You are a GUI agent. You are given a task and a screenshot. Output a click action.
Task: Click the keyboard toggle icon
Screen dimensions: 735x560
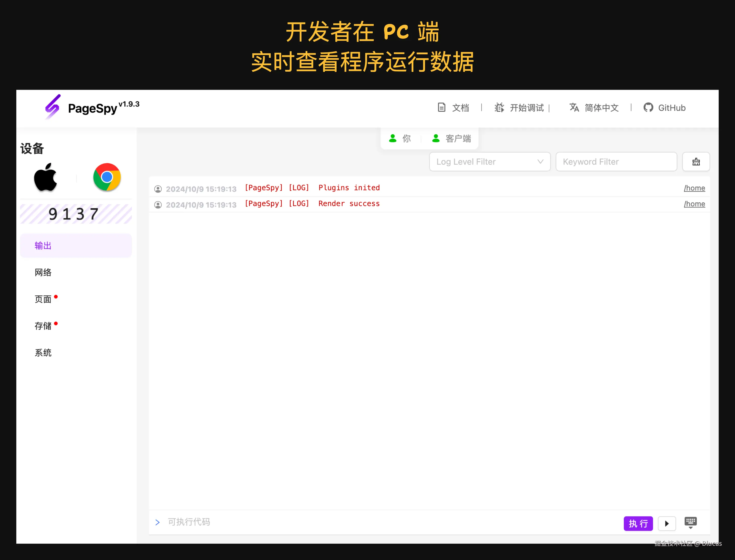coord(690,522)
